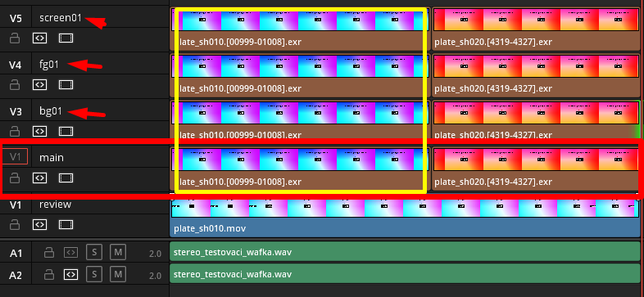Select plate_sh020 exr clip on screen01 track

pos(537,29)
